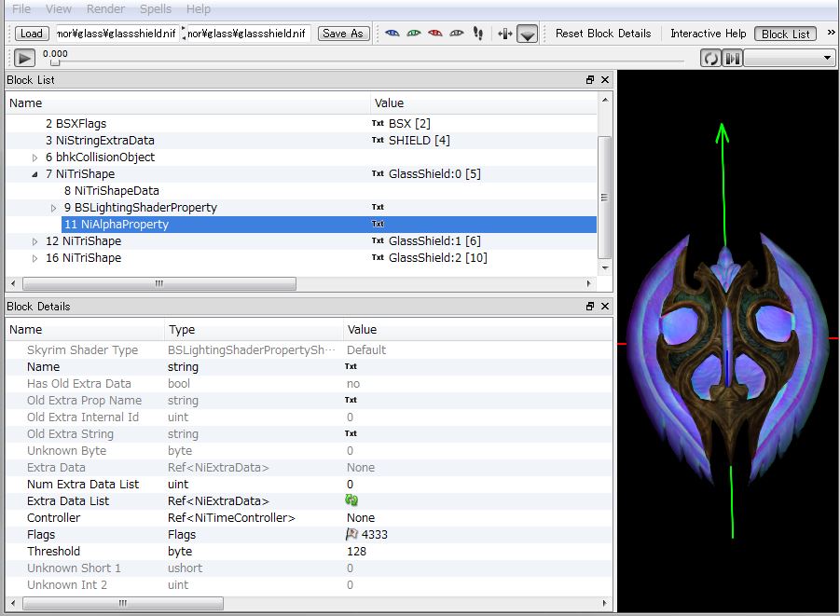This screenshot has height=616, width=840.
Task: Click Block List vertical scrollbar up arrow
Action: click(605, 100)
